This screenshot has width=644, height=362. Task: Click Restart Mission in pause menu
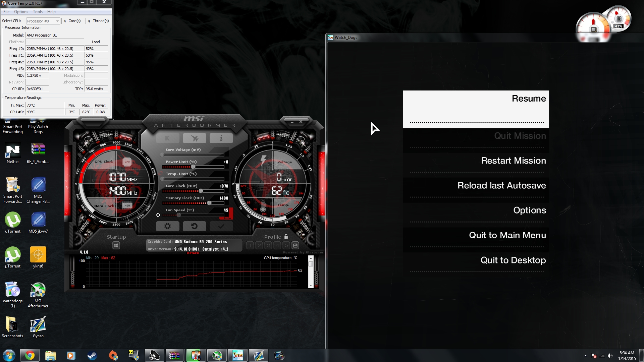point(513,161)
